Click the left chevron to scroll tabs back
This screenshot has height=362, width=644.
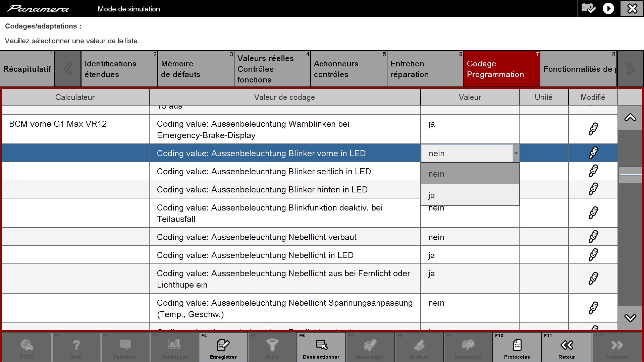68,69
